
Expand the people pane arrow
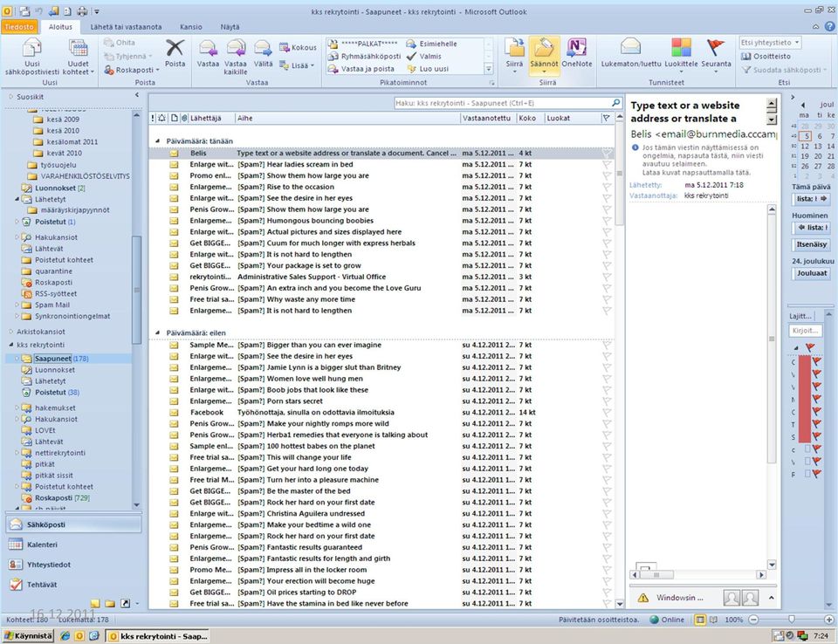tap(771, 598)
